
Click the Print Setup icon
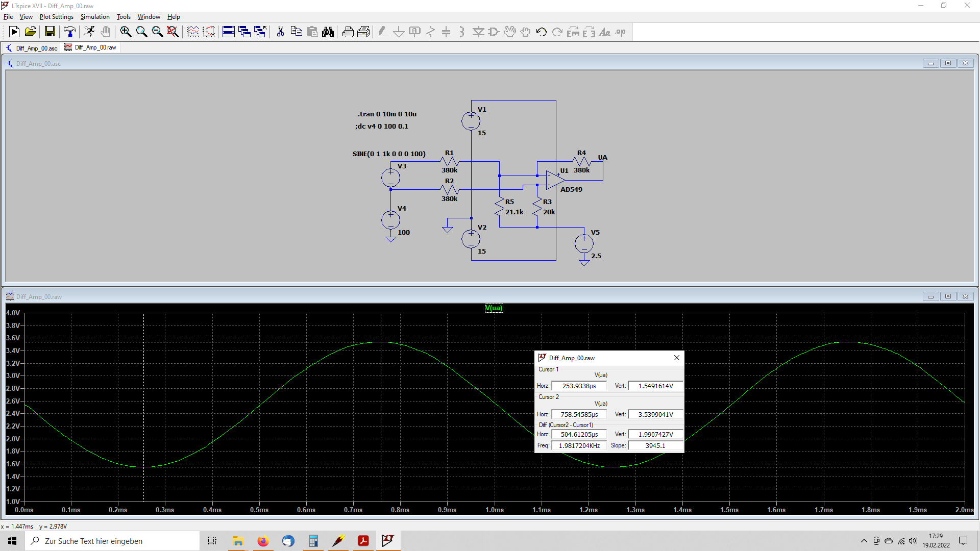[363, 32]
